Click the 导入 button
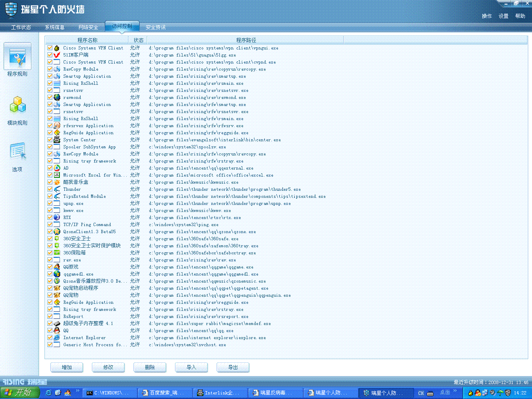The image size is (532, 399). point(191,367)
